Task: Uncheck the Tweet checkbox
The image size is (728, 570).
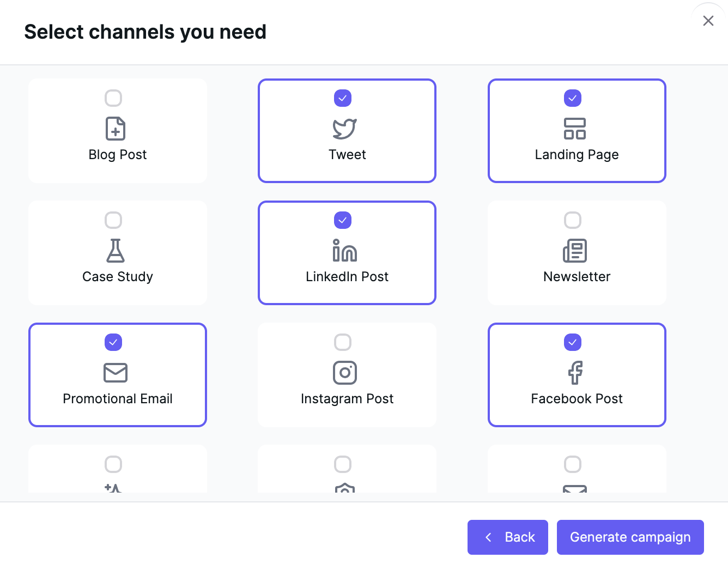Action: (x=343, y=98)
